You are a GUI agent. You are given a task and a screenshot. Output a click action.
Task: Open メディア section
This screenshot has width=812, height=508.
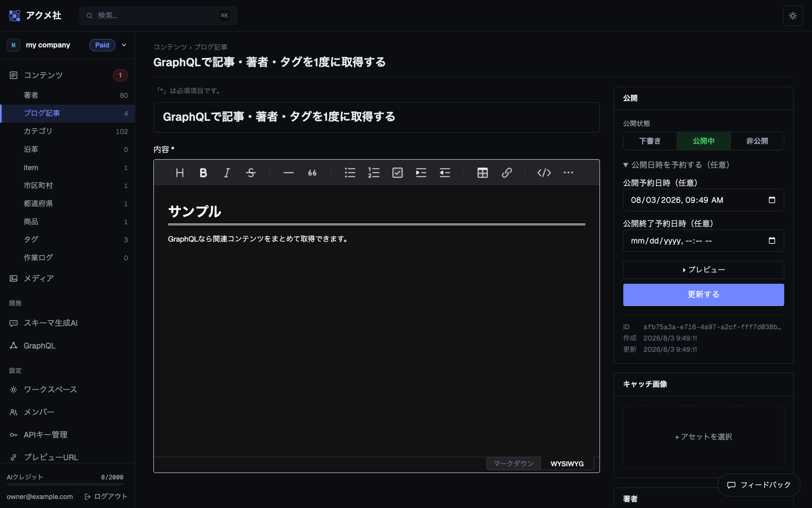coord(68,278)
